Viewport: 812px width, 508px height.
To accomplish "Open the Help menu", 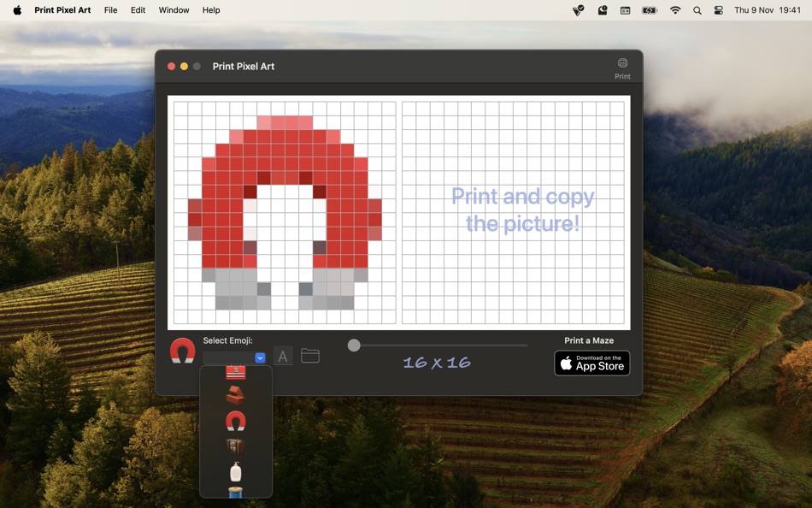I will 211,10.
